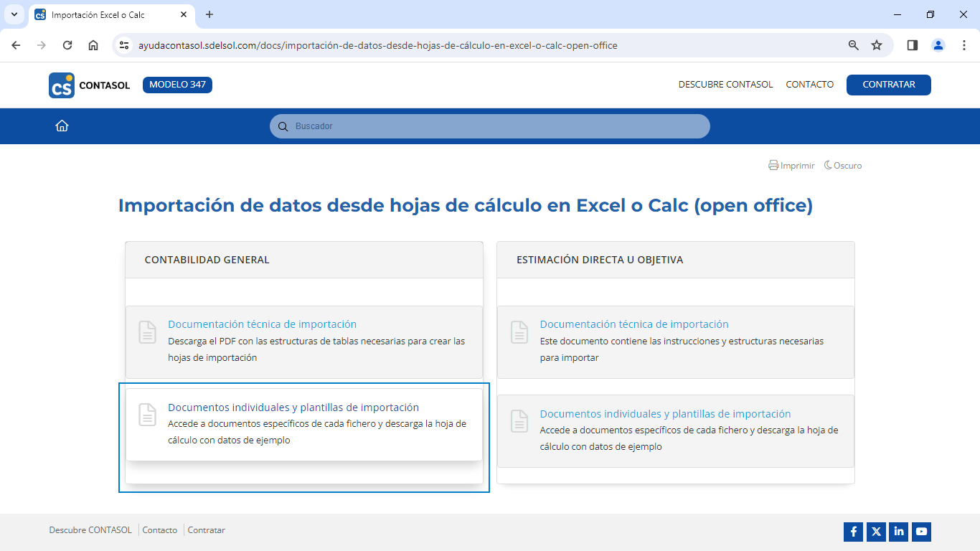The height and width of the screenshot is (551, 980).
Task: Open footer link Contratar
Action: [x=207, y=530]
